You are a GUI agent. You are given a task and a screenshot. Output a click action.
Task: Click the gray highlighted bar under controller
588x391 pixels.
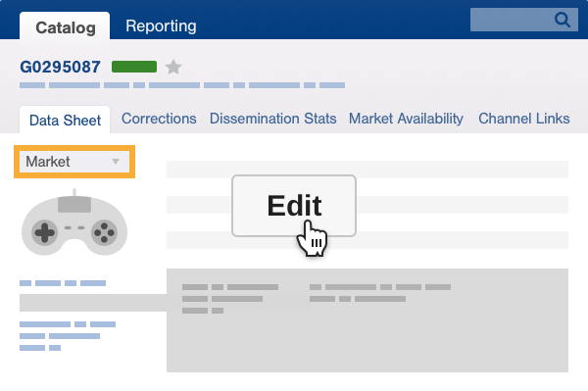pyautogui.click(x=93, y=303)
